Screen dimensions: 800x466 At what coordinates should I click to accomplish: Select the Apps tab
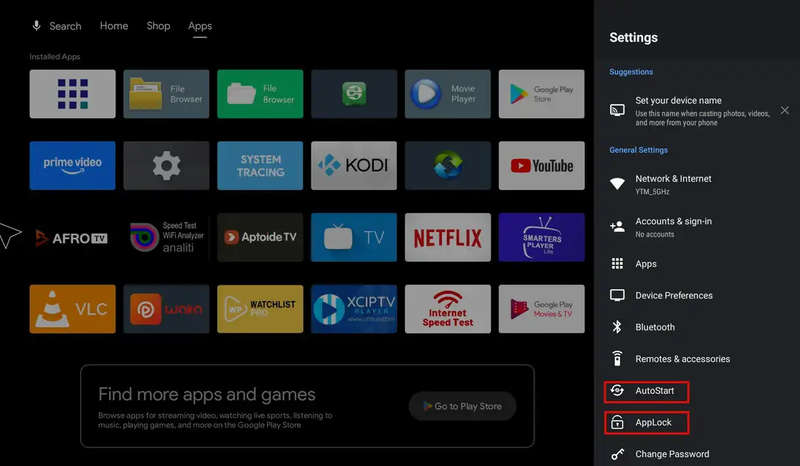point(200,26)
